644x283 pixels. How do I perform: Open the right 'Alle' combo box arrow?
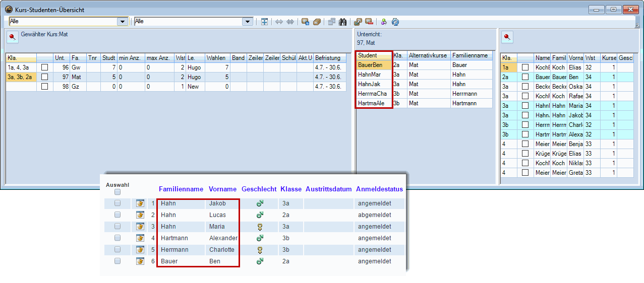tap(248, 22)
